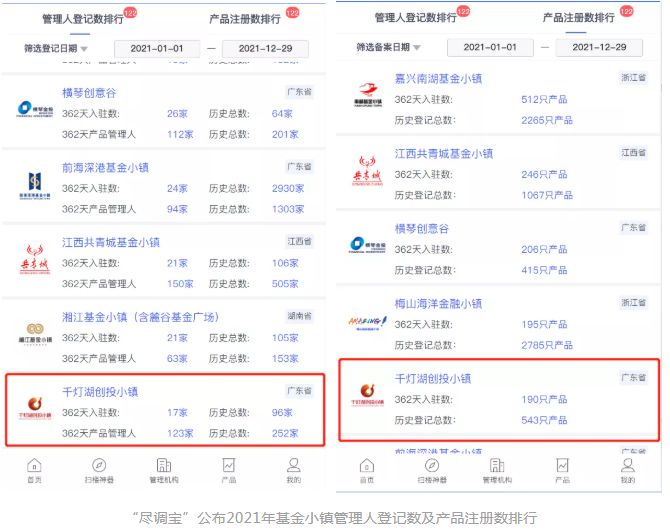
Task: Open 湘江基金小镇（含麓谷基金广场） title
Action: click(141, 317)
